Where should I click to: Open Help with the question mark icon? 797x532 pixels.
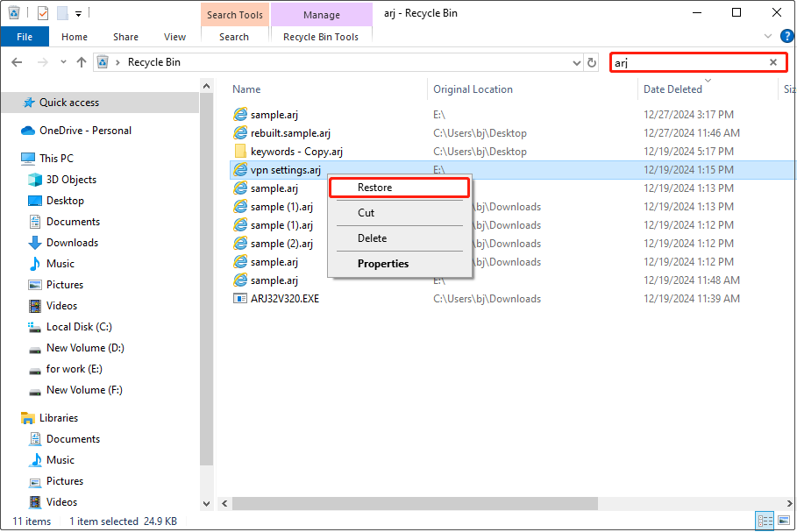[786, 36]
